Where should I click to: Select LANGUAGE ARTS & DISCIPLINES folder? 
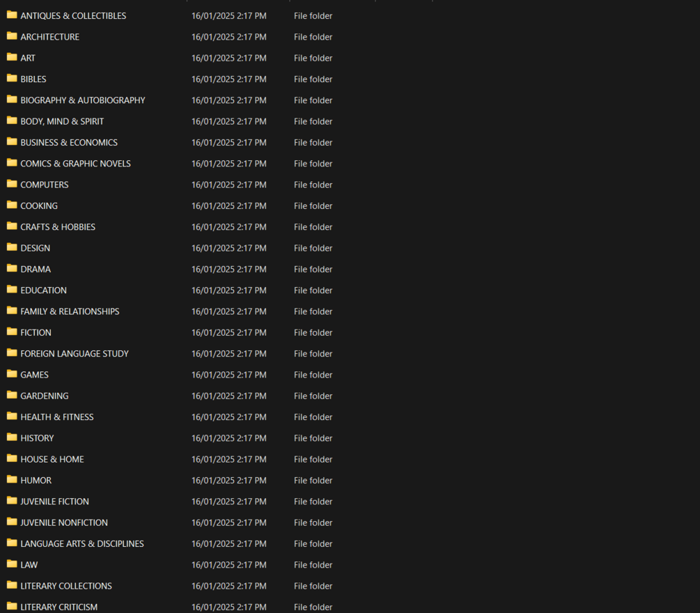pyautogui.click(x=81, y=543)
